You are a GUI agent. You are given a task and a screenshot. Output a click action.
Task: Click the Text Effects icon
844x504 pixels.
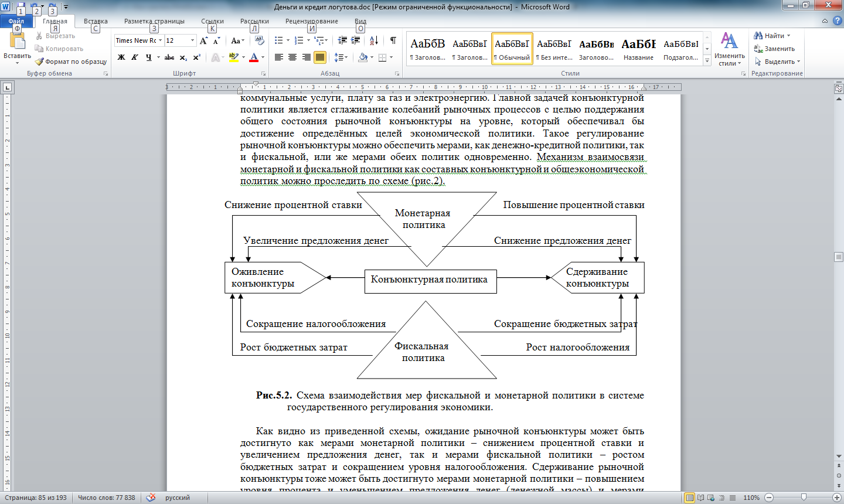216,57
